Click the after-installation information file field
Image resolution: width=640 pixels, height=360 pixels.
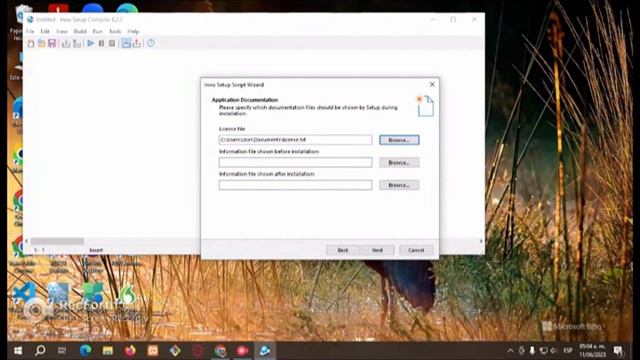(295, 185)
